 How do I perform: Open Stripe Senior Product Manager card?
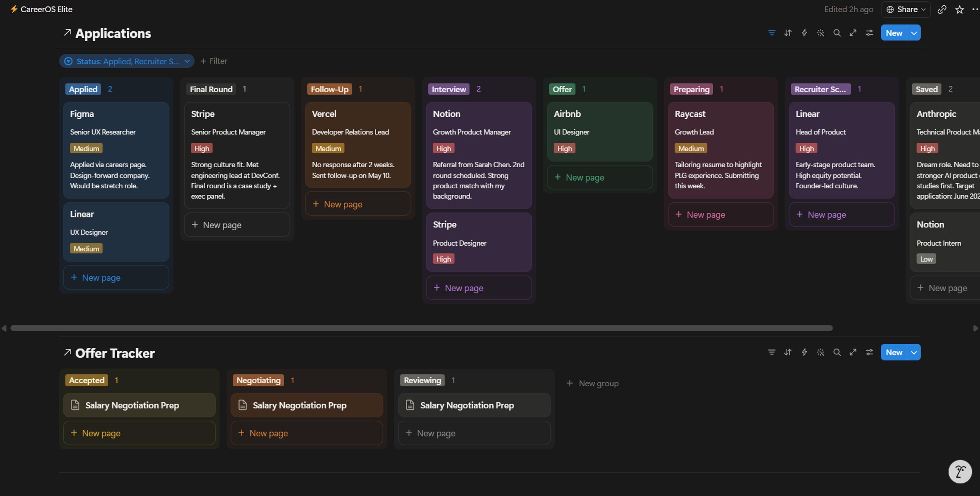237,155
